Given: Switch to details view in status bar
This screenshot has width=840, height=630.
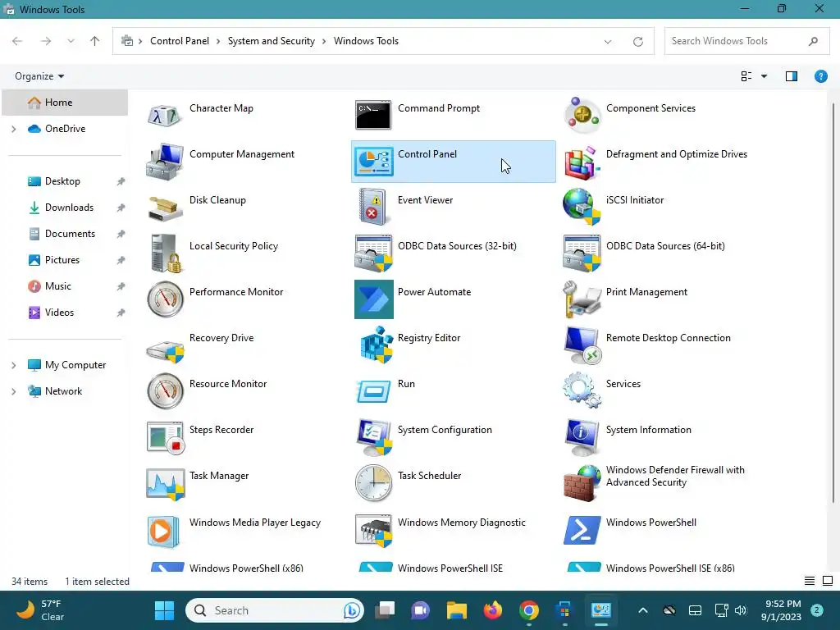Looking at the screenshot, I should coord(810,581).
